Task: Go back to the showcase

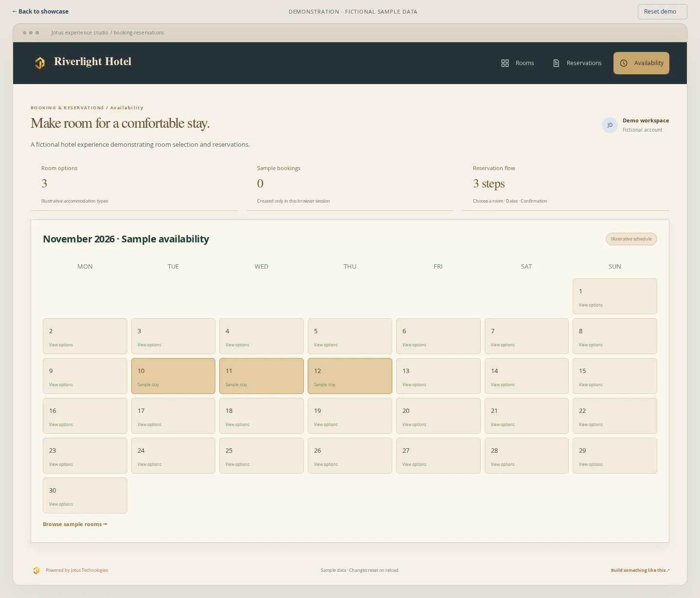Action: [x=40, y=12]
